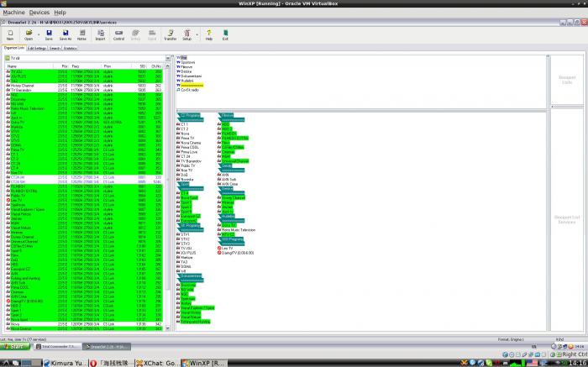Open the VirtualBox Devices menu
The image size is (588, 367).
pyautogui.click(x=39, y=13)
